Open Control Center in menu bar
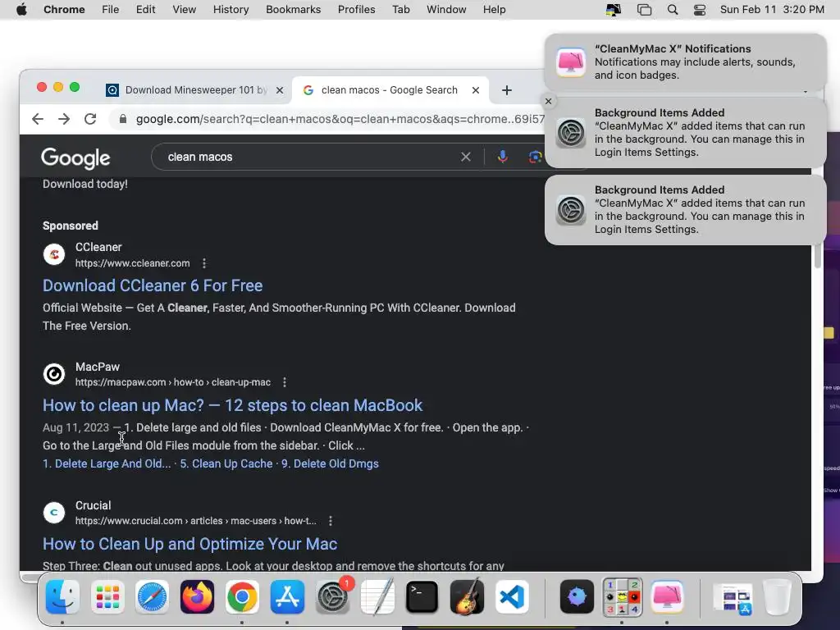The height and width of the screenshot is (630, 840). pos(699,10)
